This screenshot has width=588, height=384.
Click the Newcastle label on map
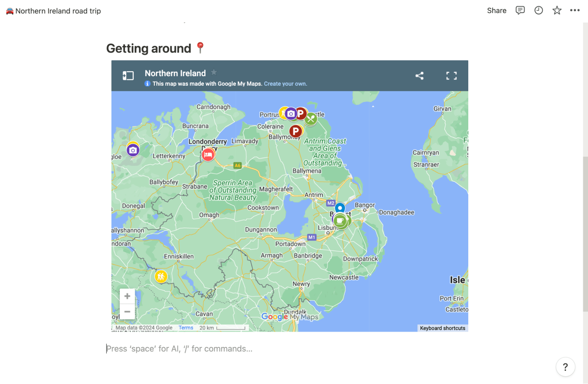[x=344, y=277]
